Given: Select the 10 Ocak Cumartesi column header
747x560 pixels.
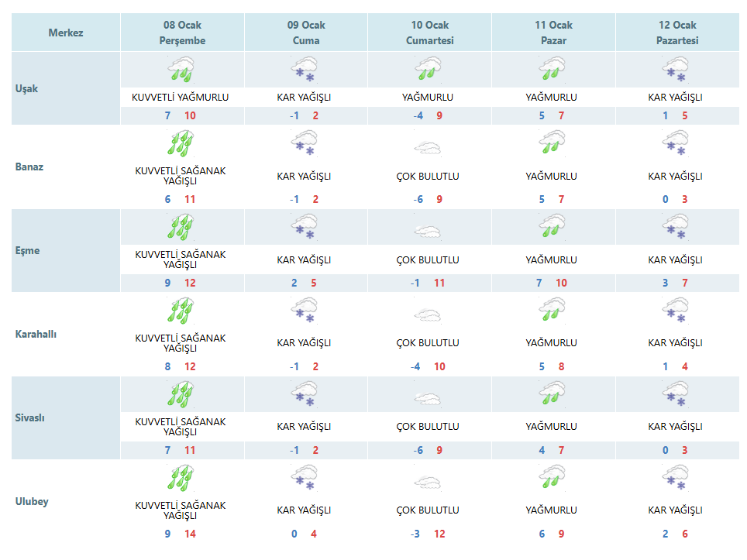Looking at the screenshot, I should click(x=430, y=33).
